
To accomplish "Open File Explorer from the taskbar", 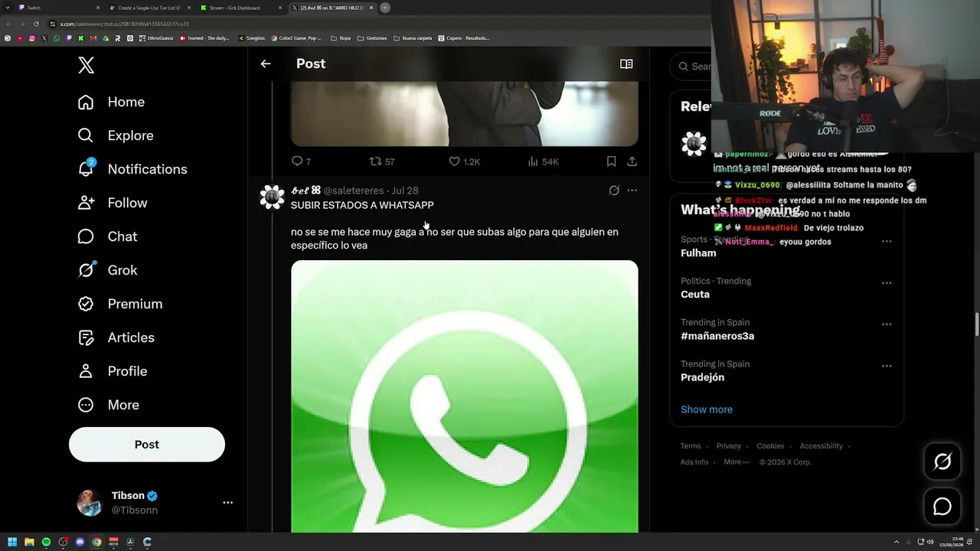I will [29, 542].
